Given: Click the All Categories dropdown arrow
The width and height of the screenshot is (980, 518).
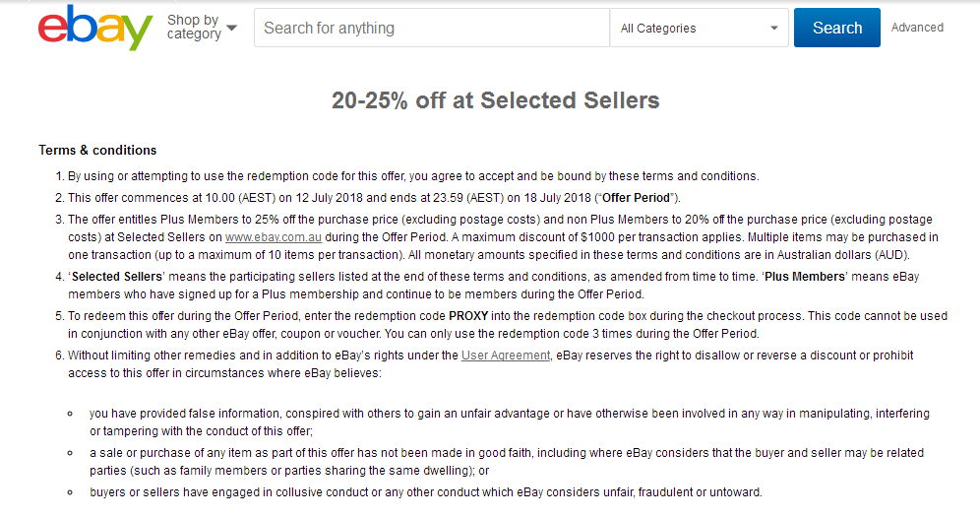Looking at the screenshot, I should (774, 29).
